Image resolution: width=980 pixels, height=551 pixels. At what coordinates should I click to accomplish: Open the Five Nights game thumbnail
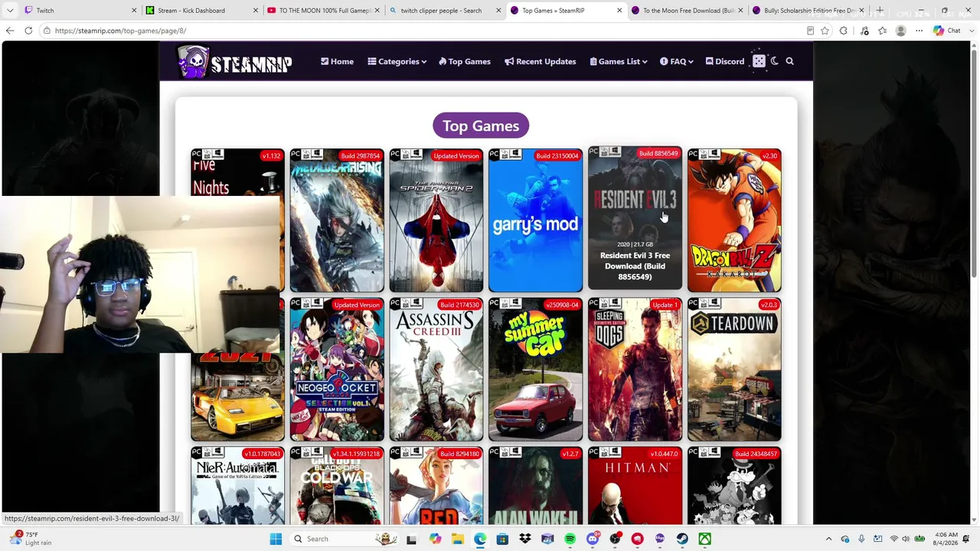click(x=237, y=173)
